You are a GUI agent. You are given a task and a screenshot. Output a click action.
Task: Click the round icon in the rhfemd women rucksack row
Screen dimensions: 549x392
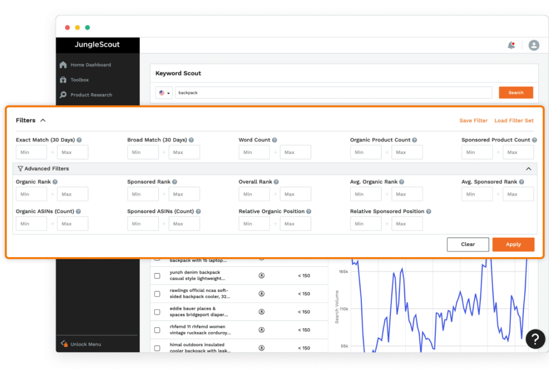[262, 330]
